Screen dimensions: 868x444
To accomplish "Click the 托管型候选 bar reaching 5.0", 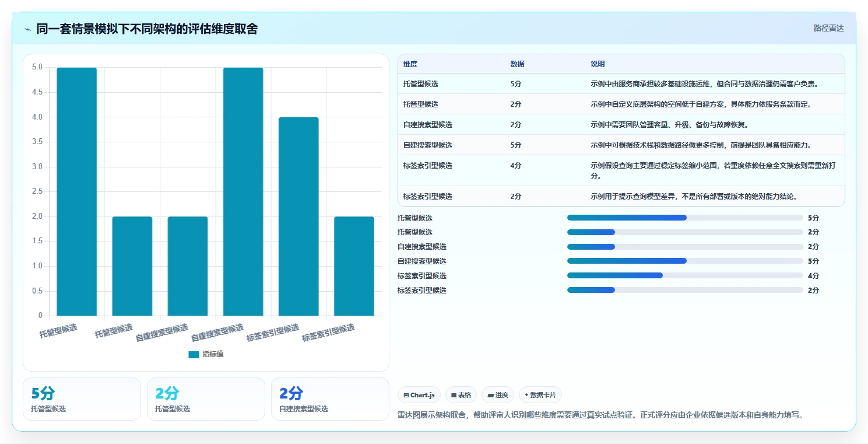I will [x=77, y=192].
